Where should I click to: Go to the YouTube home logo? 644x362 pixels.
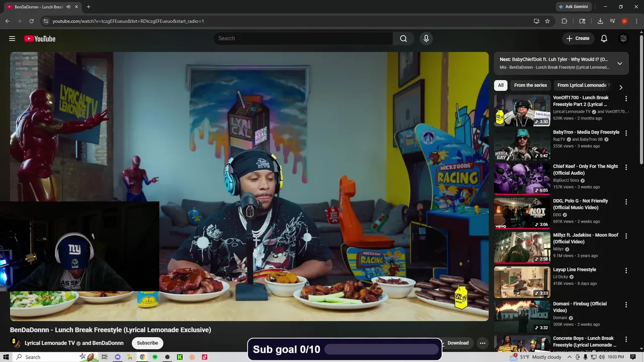[40, 39]
